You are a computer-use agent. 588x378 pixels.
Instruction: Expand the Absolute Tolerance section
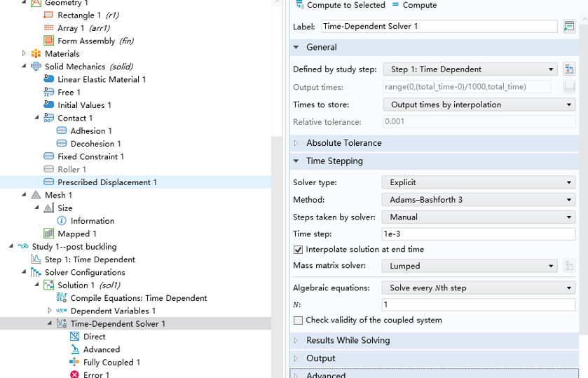click(x=343, y=143)
